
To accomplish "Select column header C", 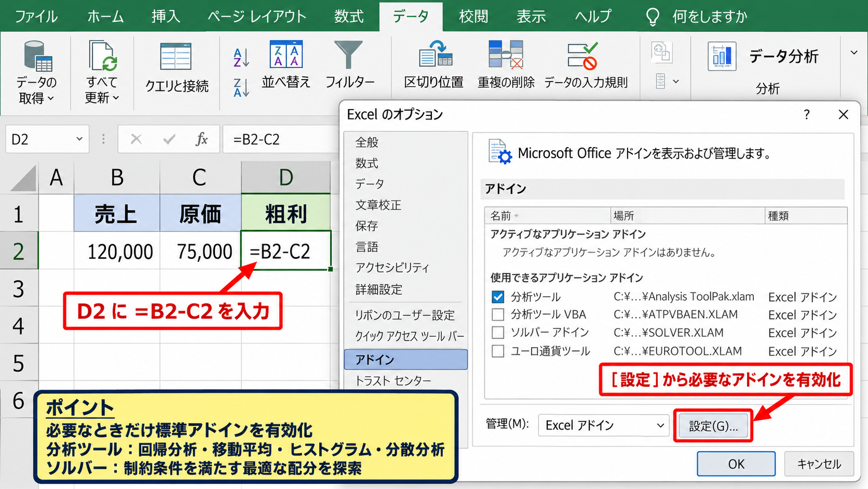I will [x=200, y=178].
